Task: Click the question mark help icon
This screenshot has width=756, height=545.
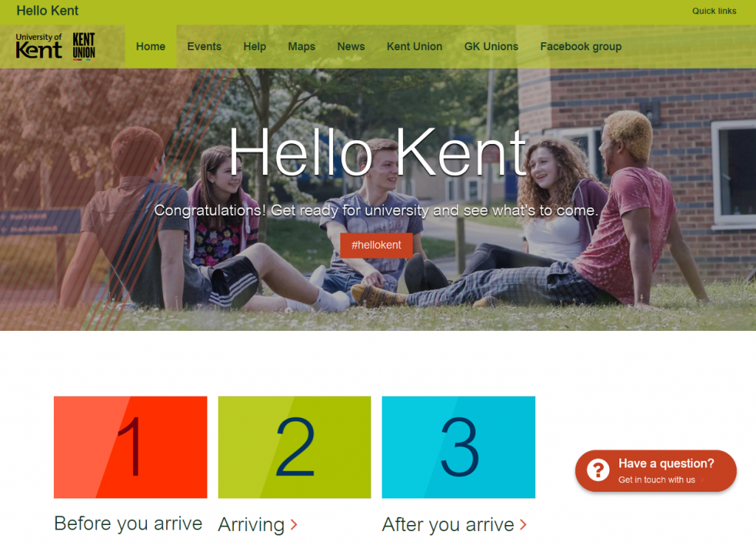Action: [598, 469]
